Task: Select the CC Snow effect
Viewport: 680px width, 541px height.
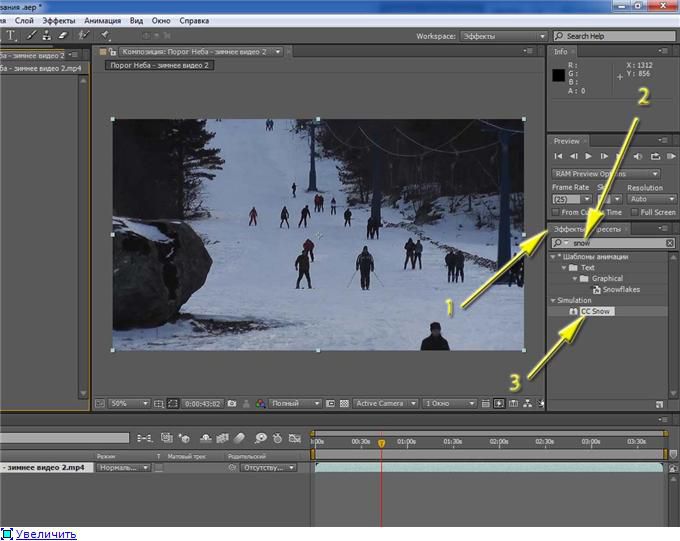Action: tap(597, 312)
